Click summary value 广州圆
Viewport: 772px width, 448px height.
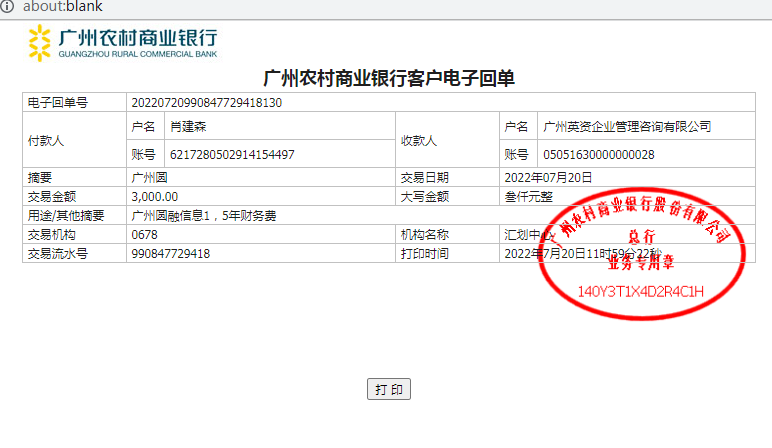click(x=149, y=177)
